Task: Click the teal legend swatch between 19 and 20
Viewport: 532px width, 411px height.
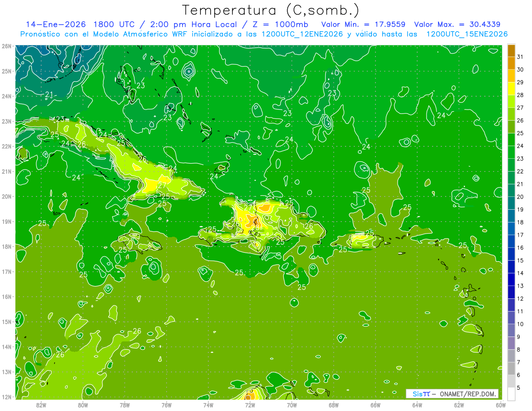Action: [511, 203]
